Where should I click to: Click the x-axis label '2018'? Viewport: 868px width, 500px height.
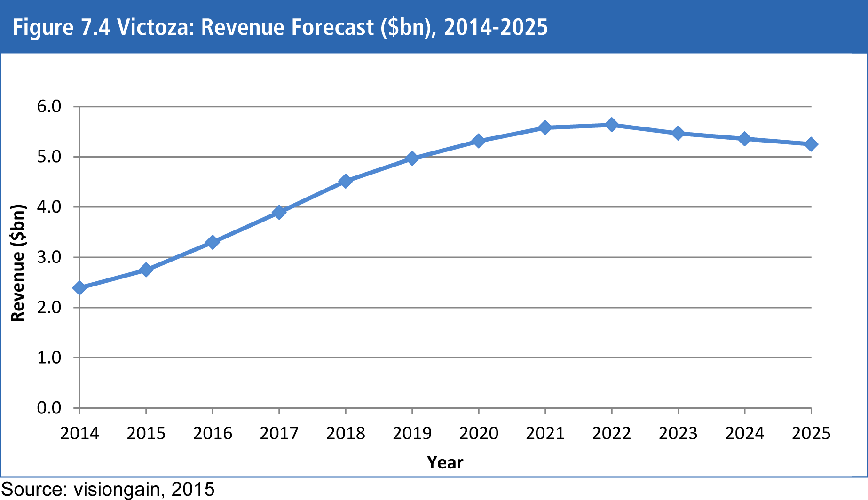pyautogui.click(x=346, y=433)
